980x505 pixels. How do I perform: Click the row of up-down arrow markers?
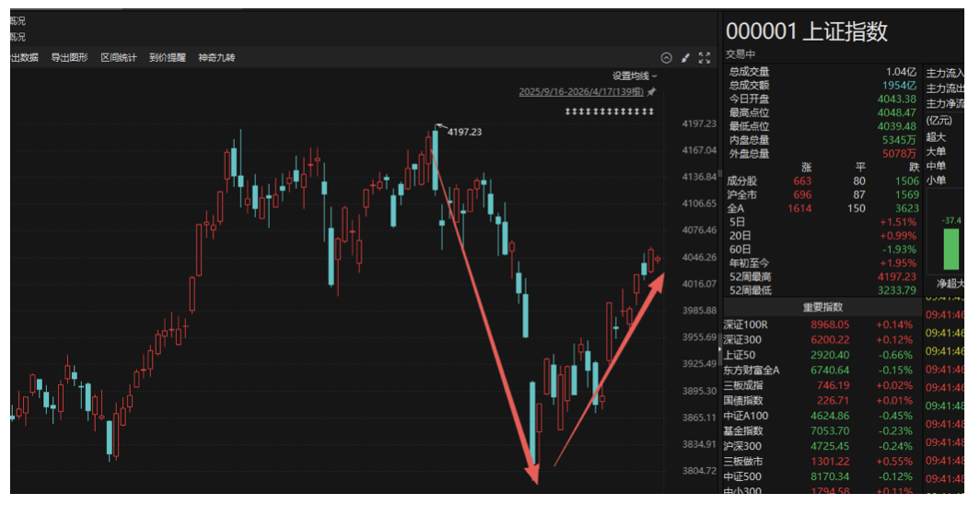(609, 112)
